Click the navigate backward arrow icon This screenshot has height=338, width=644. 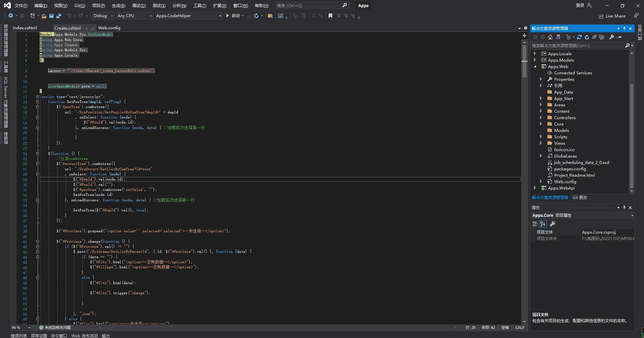10,16
